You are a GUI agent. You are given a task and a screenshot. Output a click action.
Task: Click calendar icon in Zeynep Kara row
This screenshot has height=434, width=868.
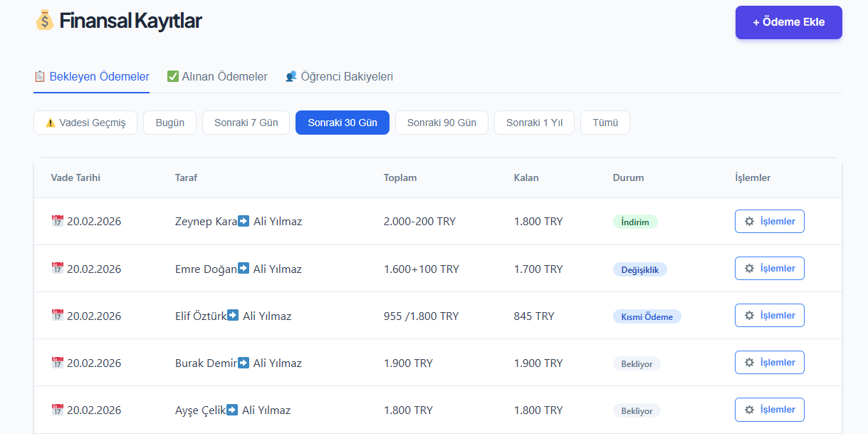click(58, 222)
